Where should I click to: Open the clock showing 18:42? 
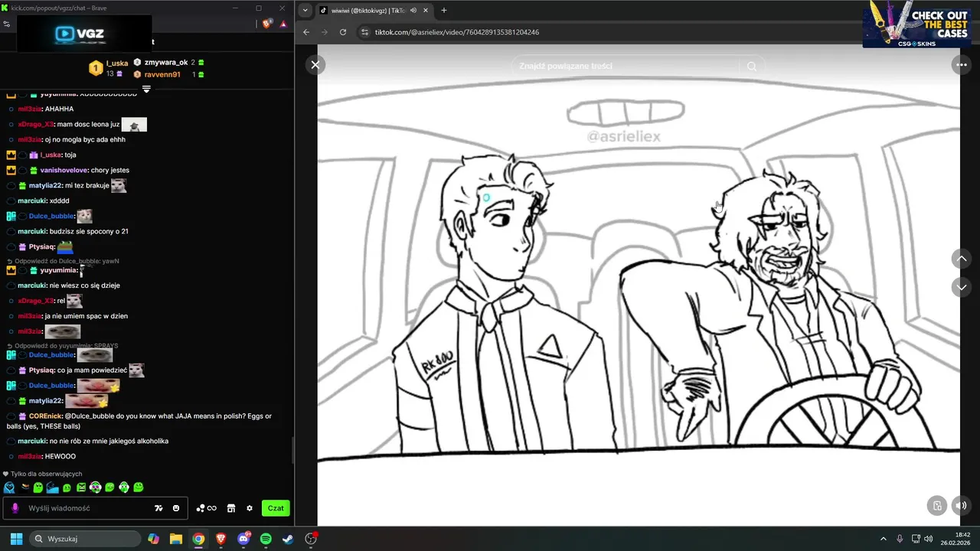(x=956, y=539)
